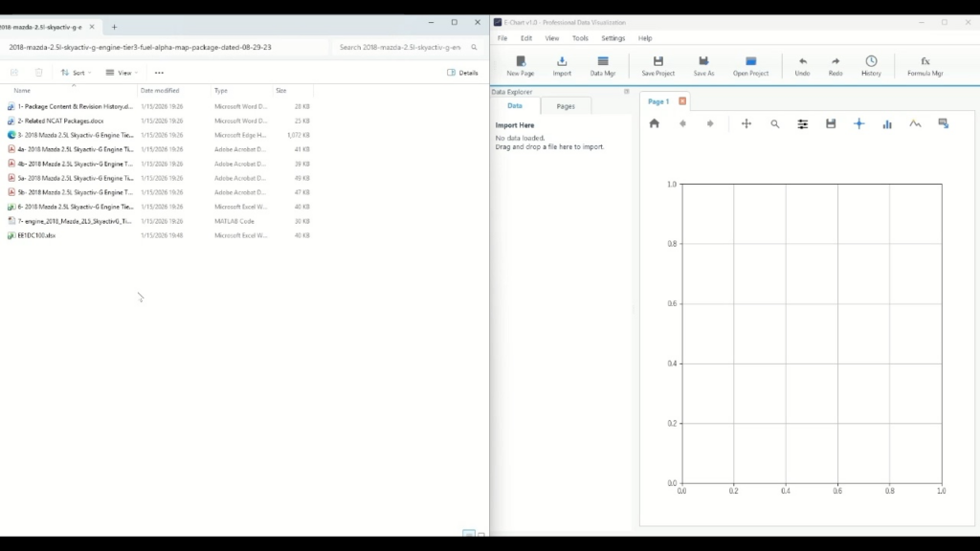
Task: Open the Tools menu
Action: pos(580,38)
